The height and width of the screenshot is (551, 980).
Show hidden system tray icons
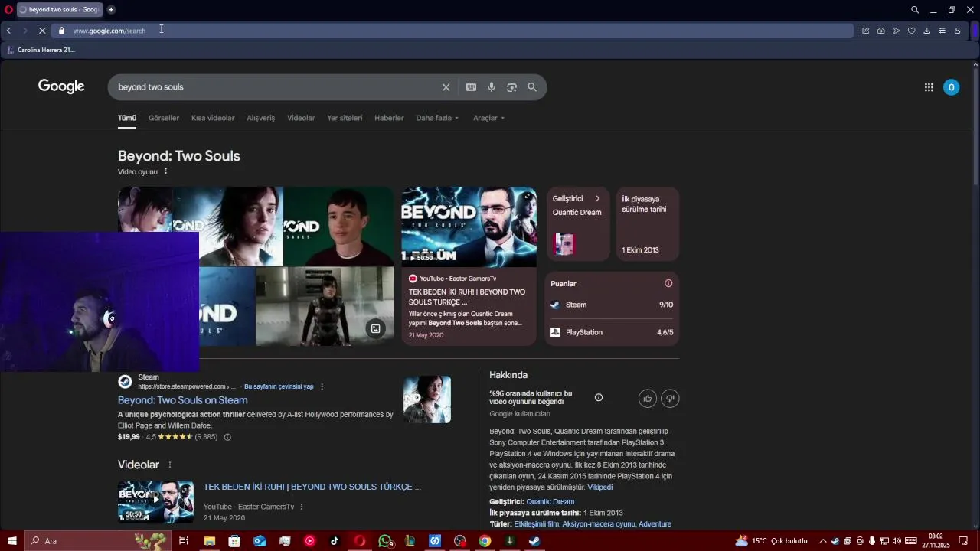click(823, 541)
